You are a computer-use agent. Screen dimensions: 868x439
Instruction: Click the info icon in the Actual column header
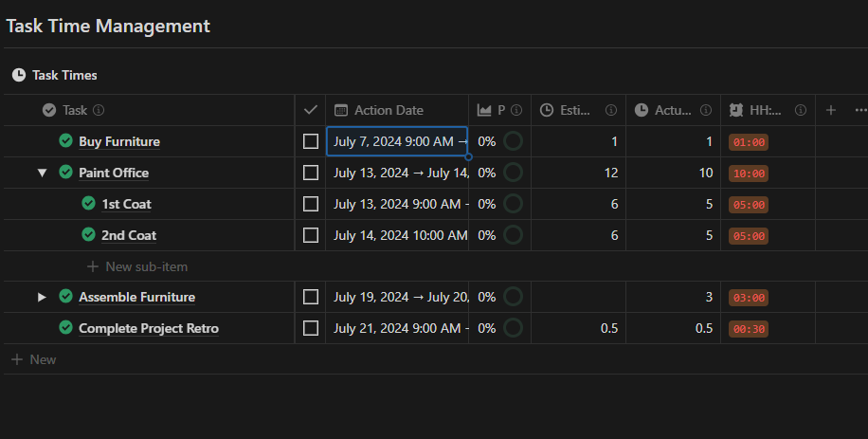click(706, 110)
